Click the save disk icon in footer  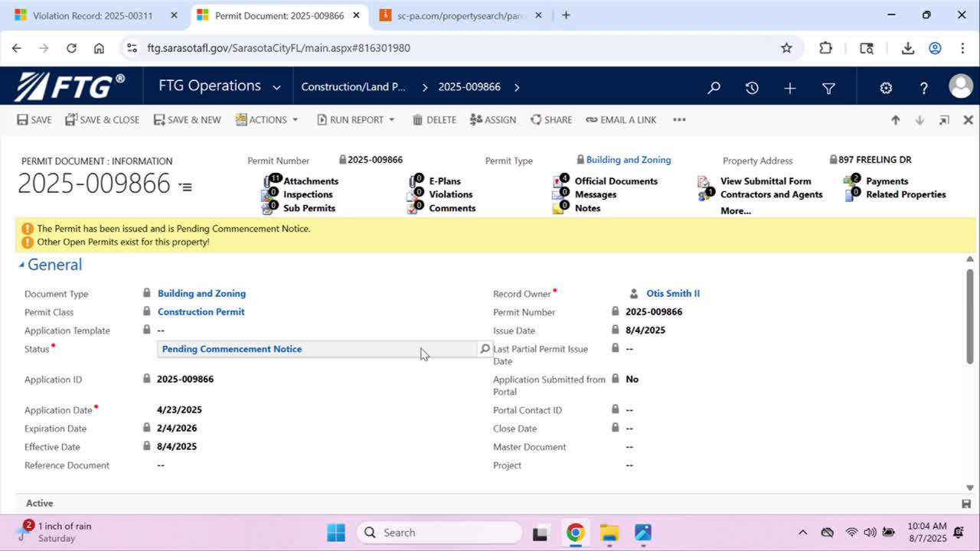click(x=966, y=504)
